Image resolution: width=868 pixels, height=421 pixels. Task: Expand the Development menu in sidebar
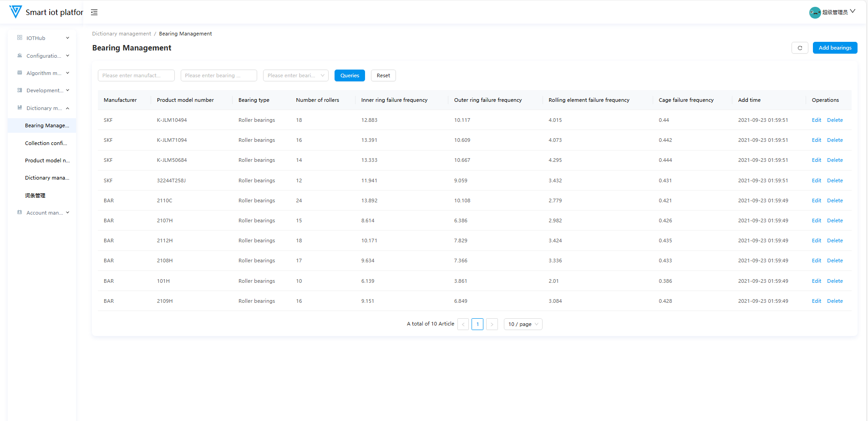(x=43, y=90)
